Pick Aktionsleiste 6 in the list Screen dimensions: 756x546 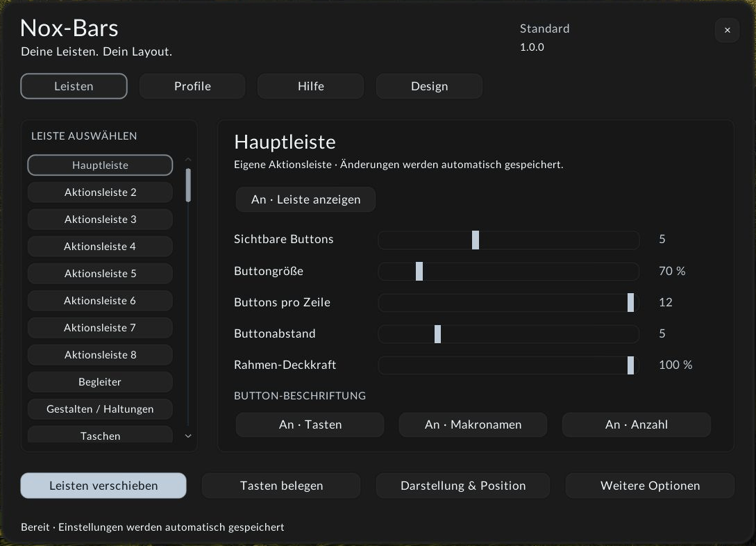tap(100, 300)
